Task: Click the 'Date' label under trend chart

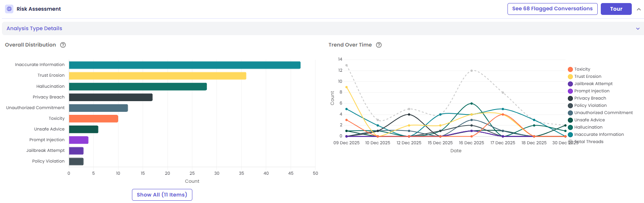Action: (456, 151)
